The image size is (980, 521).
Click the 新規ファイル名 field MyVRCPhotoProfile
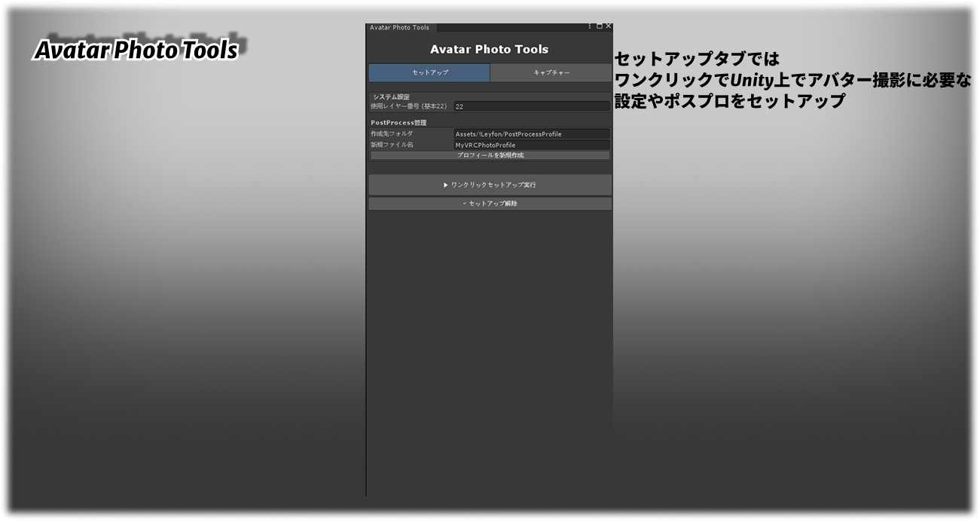(532, 144)
